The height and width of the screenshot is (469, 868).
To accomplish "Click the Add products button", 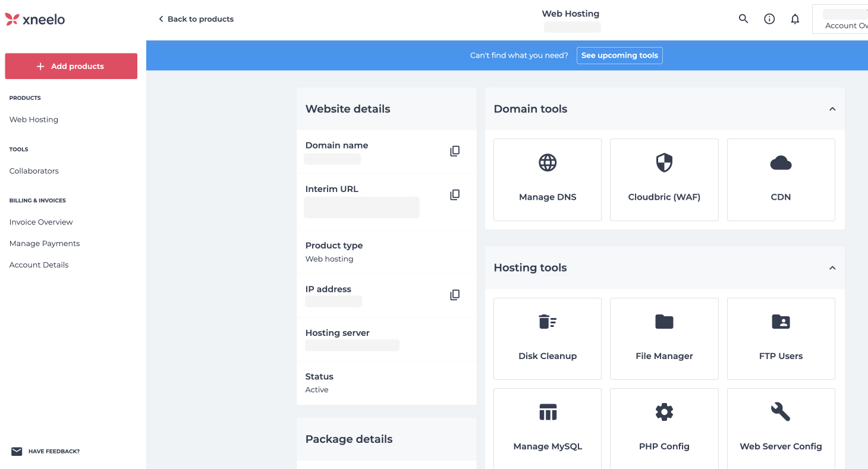I will pos(71,66).
